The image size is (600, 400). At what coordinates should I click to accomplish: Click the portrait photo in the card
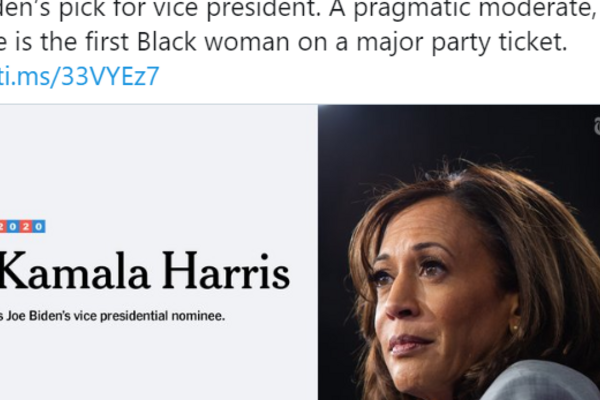pyautogui.click(x=459, y=270)
